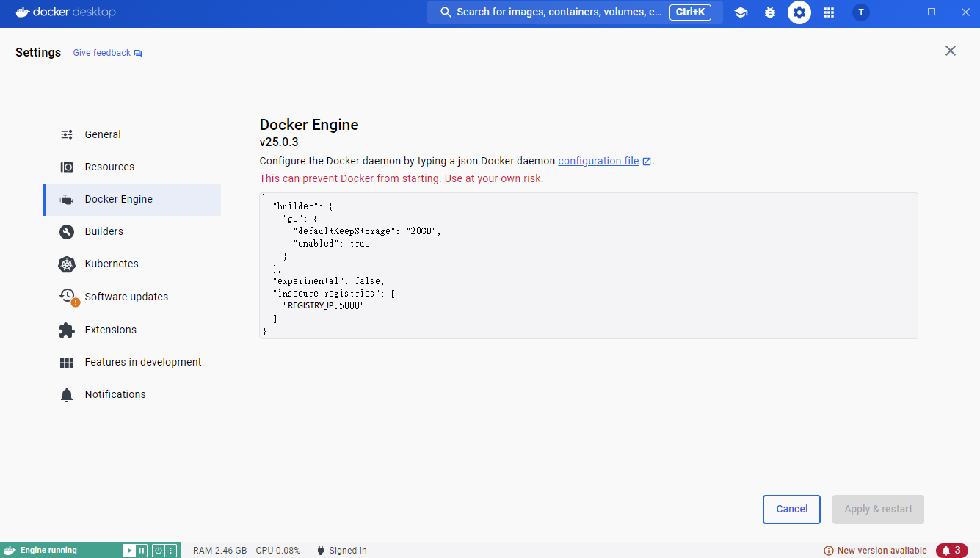The width and height of the screenshot is (980, 558).
Task: Open the user account avatar T
Action: [x=861, y=12]
